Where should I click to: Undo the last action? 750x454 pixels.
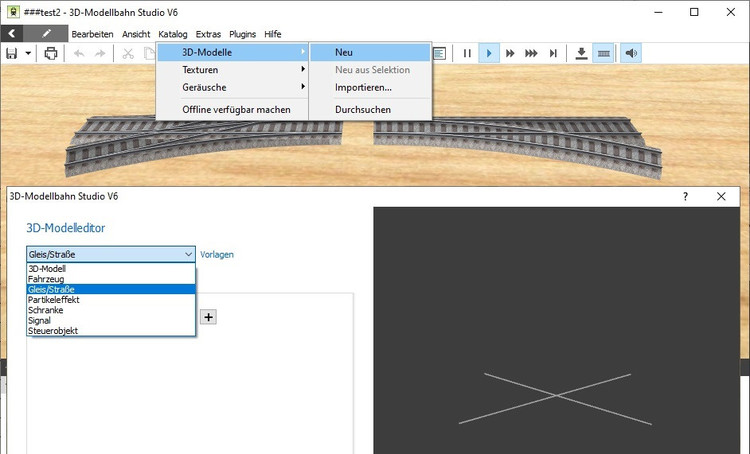[79, 53]
